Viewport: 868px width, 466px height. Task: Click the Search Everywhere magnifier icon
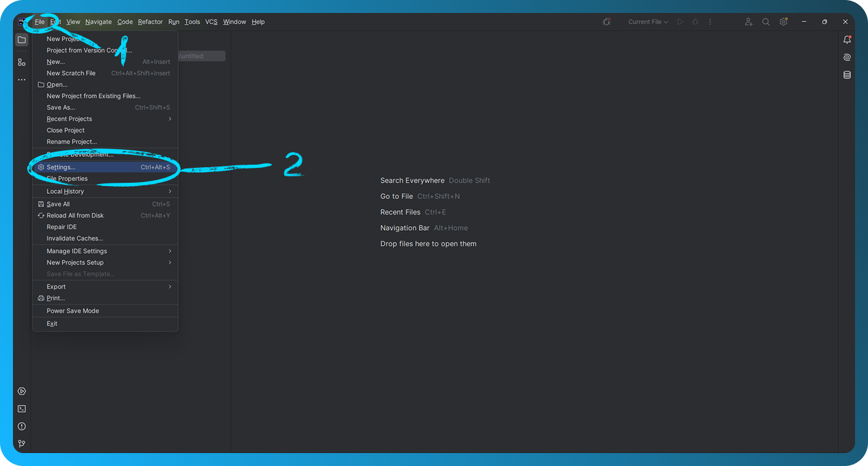[x=766, y=21]
